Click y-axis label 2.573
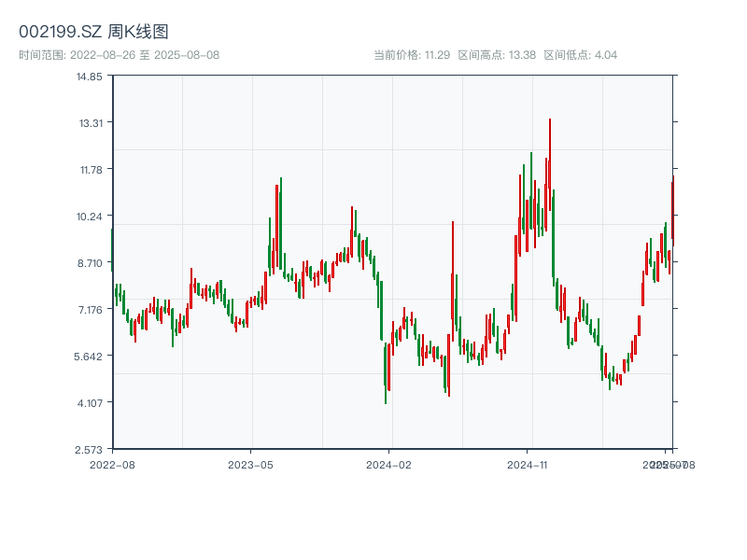This screenshot has width=747, height=560. (x=89, y=450)
